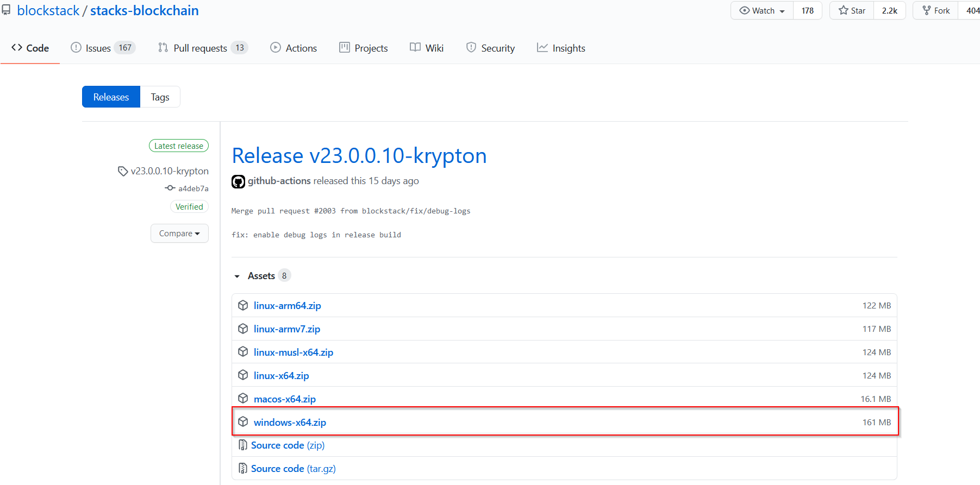
Task: Click package icon for linux-armv7.zip
Action: pyautogui.click(x=243, y=329)
